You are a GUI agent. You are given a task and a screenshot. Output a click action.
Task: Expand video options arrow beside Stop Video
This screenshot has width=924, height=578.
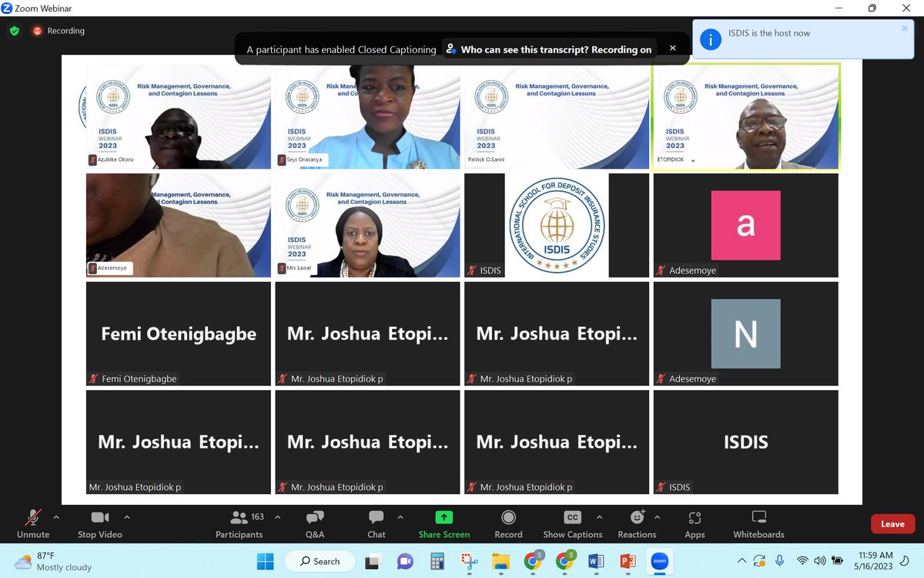[x=126, y=517]
